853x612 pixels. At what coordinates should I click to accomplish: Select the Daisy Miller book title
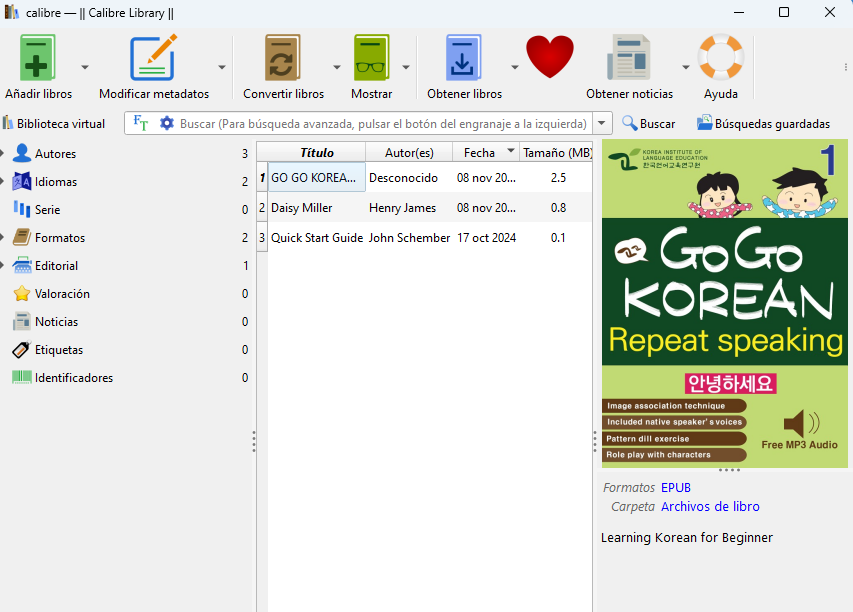click(x=316, y=207)
